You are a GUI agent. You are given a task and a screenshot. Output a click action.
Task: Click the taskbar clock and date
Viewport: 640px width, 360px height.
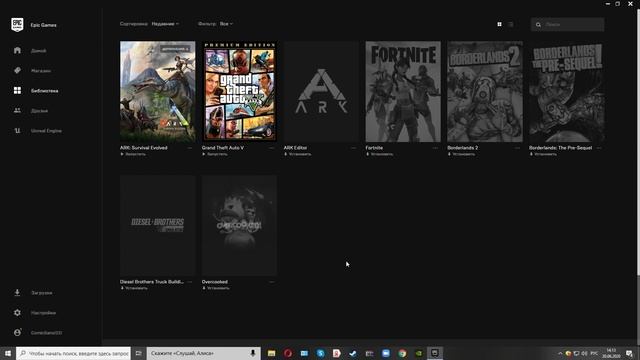pos(611,353)
